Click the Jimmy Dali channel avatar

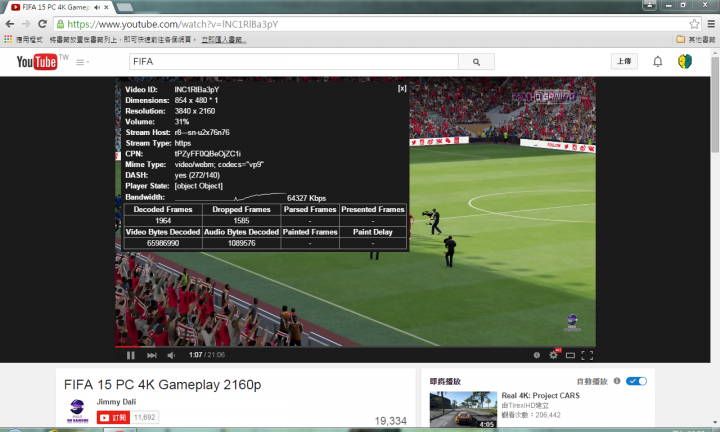click(77, 410)
